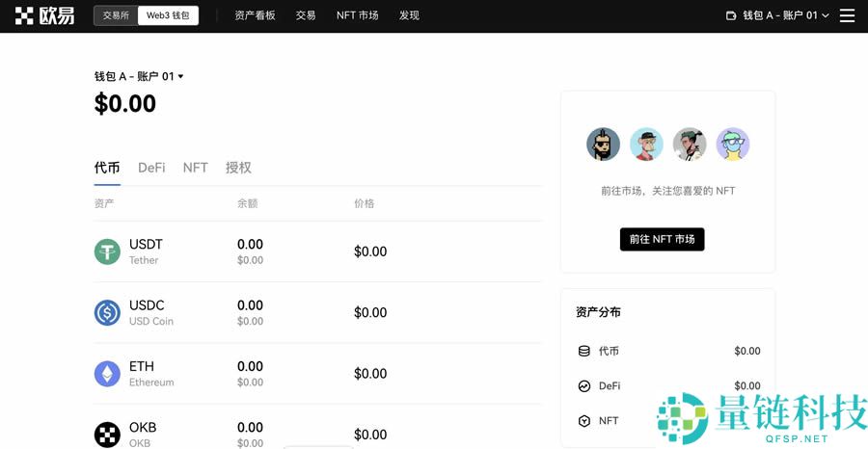The width and height of the screenshot is (868, 449).
Task: Select the NFT tab
Action: point(196,168)
